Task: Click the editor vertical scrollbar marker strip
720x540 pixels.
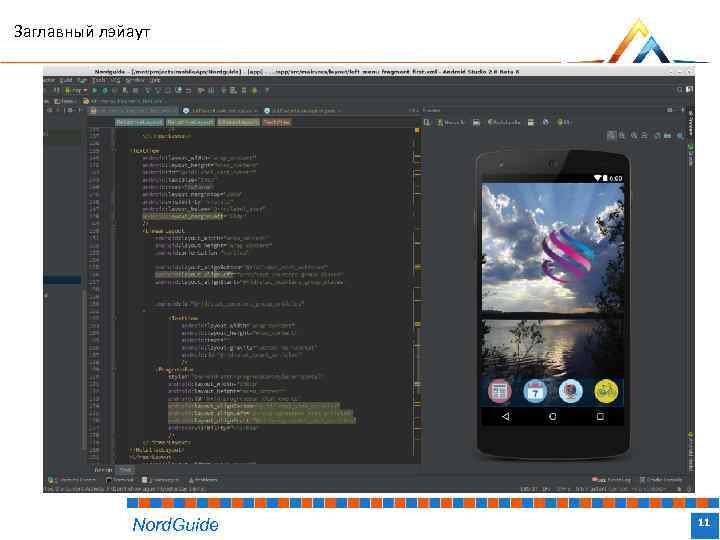Action: point(417,294)
